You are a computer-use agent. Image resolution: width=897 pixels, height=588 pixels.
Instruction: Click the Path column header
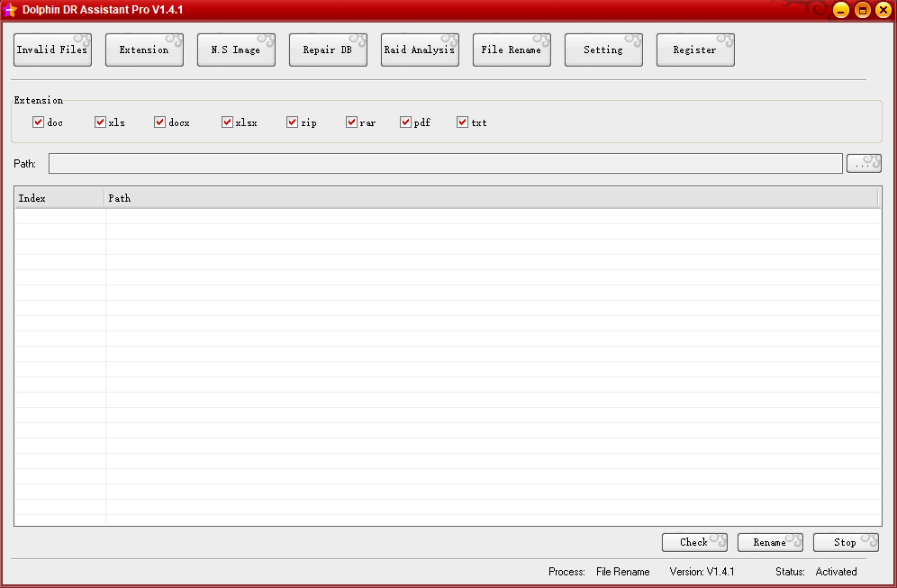[x=491, y=198]
